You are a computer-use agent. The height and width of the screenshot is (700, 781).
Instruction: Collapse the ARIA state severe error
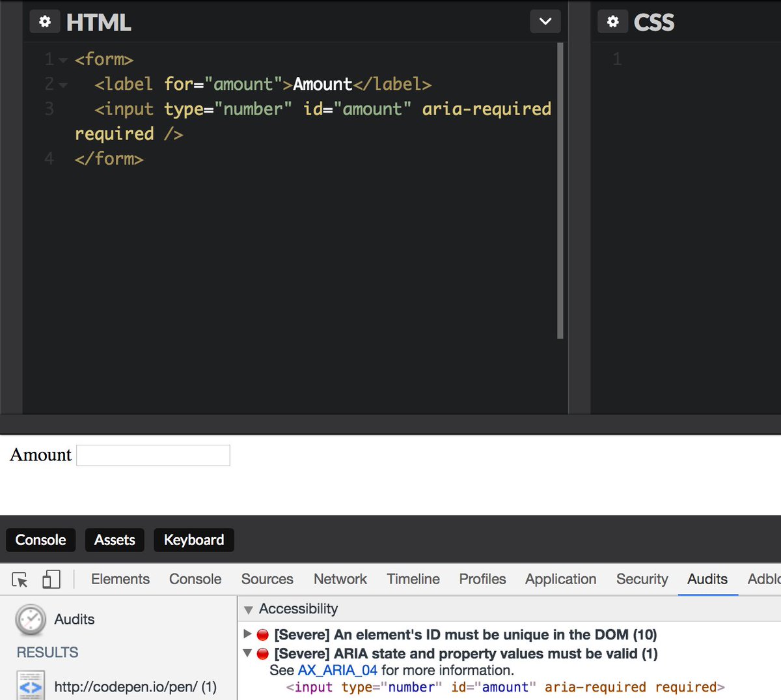(x=247, y=652)
